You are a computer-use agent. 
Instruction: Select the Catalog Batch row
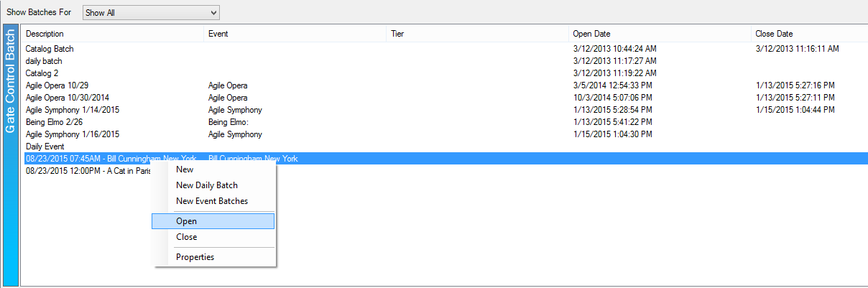tap(50, 49)
